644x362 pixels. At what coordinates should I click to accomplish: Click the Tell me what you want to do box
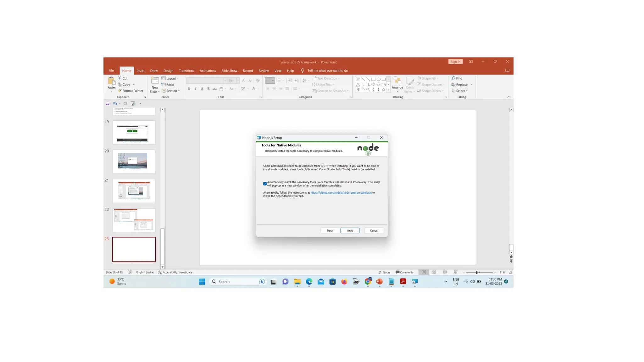click(x=327, y=71)
